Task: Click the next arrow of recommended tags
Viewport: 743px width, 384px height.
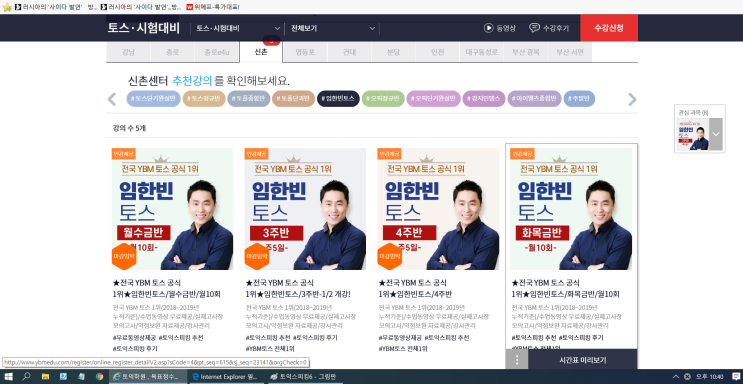Action: coord(632,99)
